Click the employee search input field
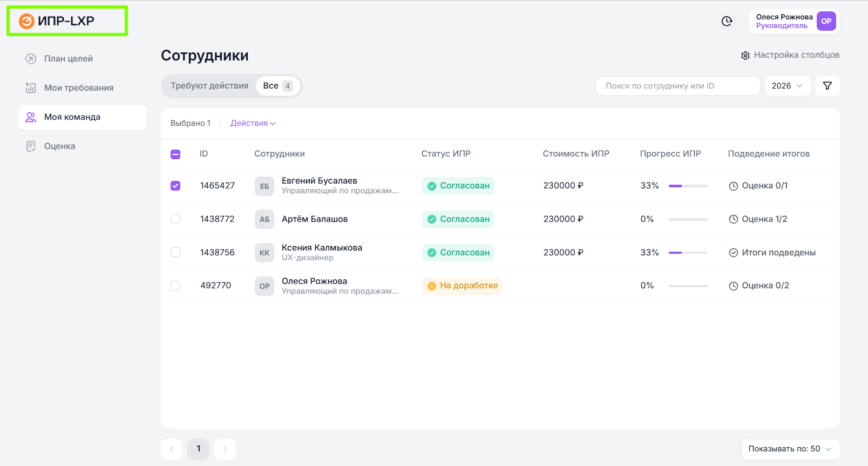 [677, 86]
